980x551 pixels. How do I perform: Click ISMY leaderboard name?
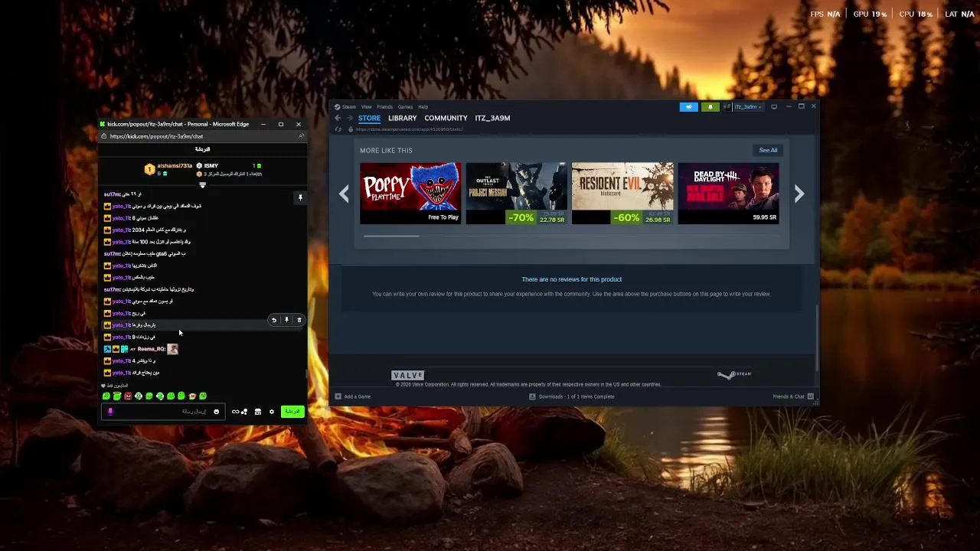pyautogui.click(x=211, y=166)
